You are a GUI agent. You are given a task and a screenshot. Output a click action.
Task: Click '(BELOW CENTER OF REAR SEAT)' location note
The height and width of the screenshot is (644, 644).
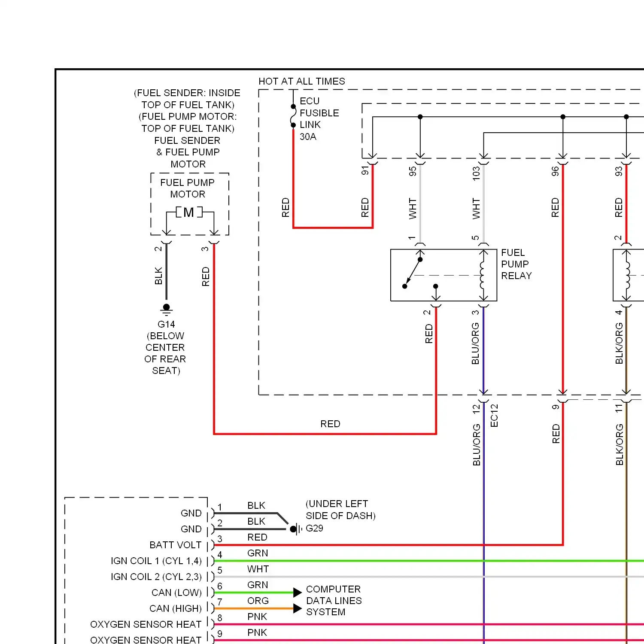(x=165, y=353)
